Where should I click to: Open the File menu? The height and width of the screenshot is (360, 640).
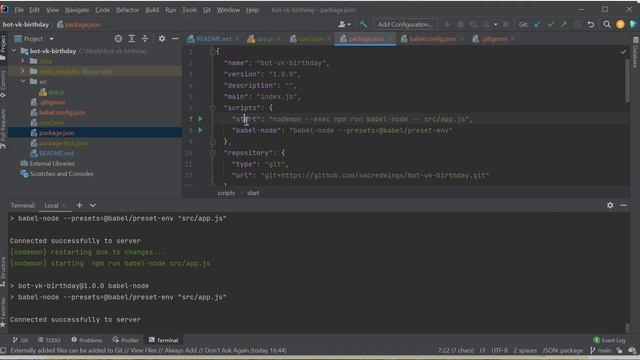click(19, 10)
